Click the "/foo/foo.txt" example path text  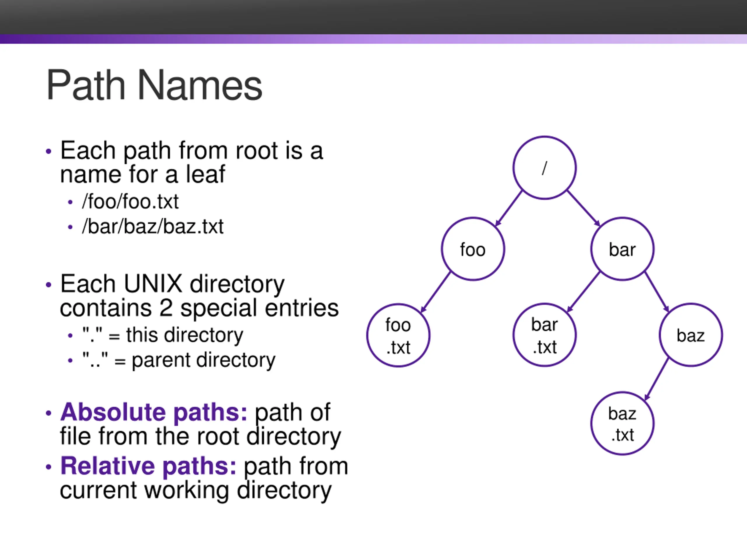tap(130, 202)
